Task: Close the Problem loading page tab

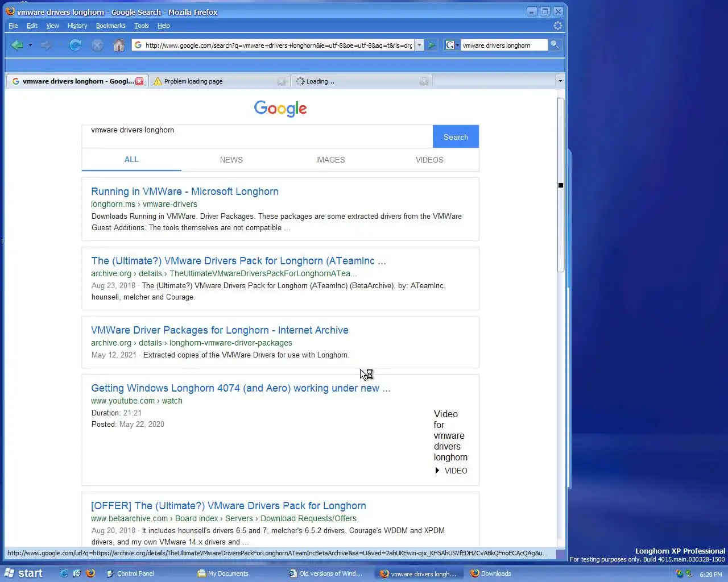Action: click(281, 81)
